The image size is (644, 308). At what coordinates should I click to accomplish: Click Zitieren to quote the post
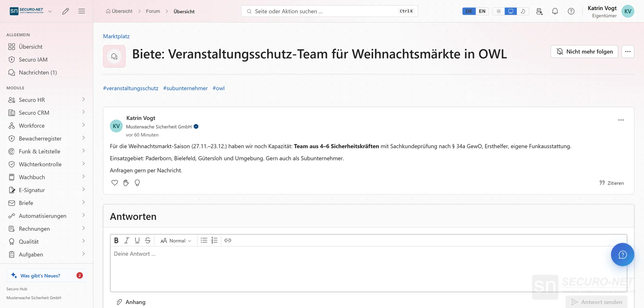tap(612, 183)
